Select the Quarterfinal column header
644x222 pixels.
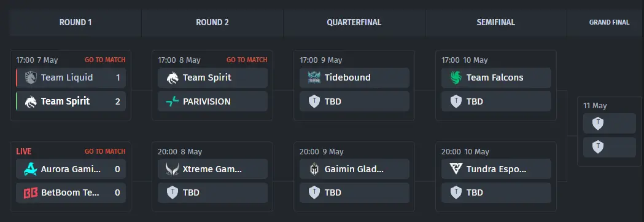[x=354, y=23]
